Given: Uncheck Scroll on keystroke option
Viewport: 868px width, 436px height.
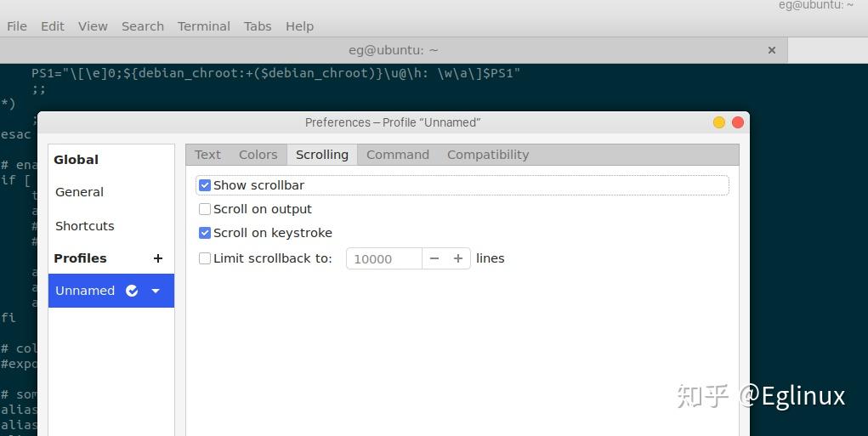Looking at the screenshot, I should [205, 233].
